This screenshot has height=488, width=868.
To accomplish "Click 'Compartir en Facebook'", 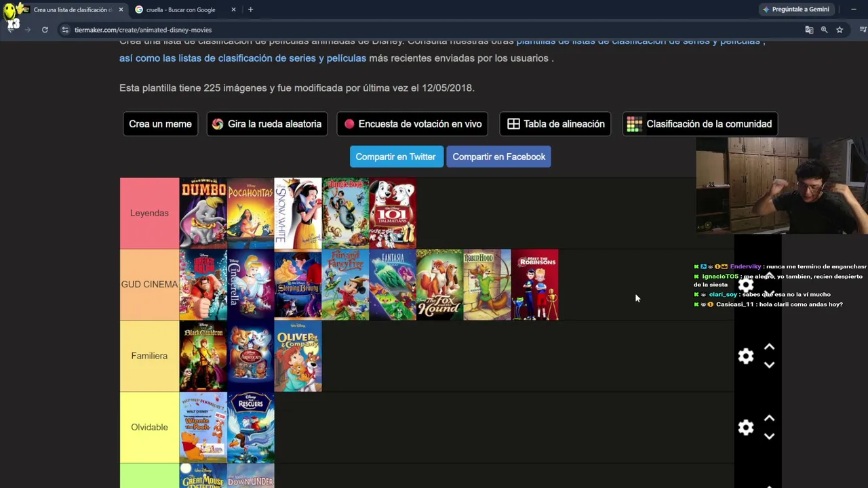I will [x=498, y=157].
